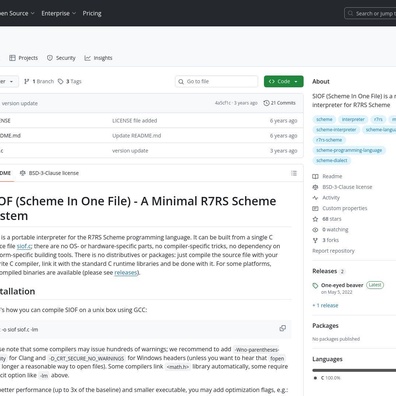
Task: Select the scheme-programming-language topic tag
Action: point(349,150)
